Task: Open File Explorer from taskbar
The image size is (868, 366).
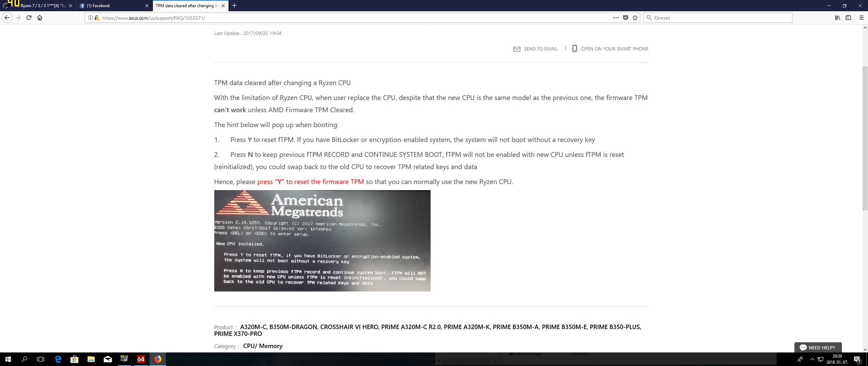Action: point(91,359)
